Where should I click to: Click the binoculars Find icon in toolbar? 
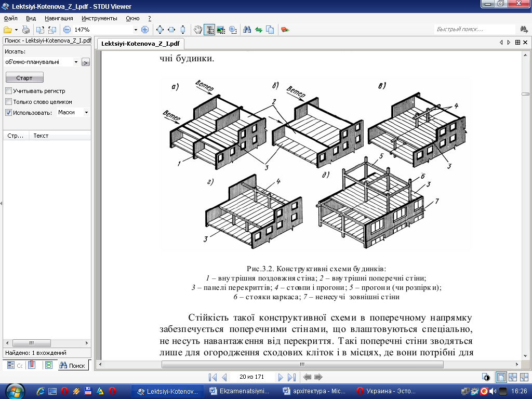(247, 30)
